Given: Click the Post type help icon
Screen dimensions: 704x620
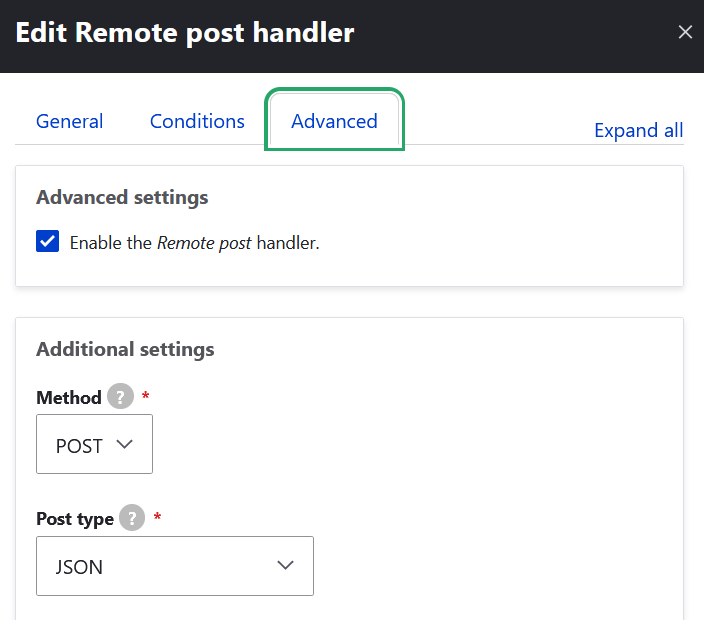Looking at the screenshot, I should click(132, 519).
